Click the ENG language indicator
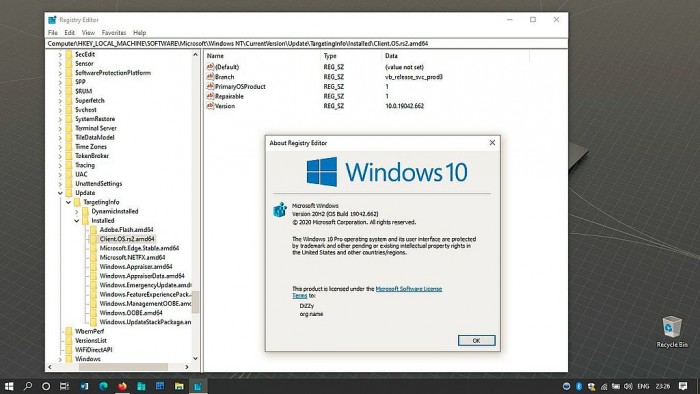 tap(643, 386)
